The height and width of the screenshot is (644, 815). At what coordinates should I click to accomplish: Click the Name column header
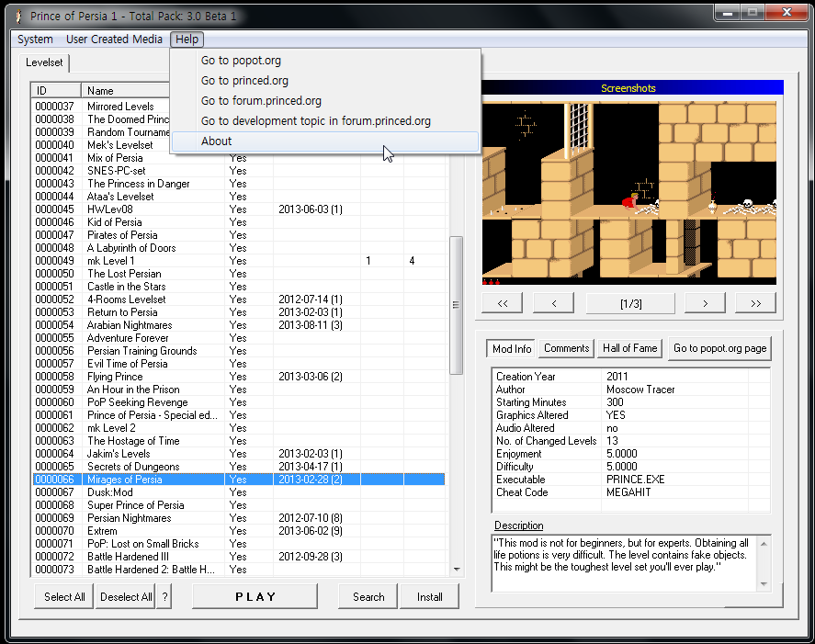(x=126, y=90)
